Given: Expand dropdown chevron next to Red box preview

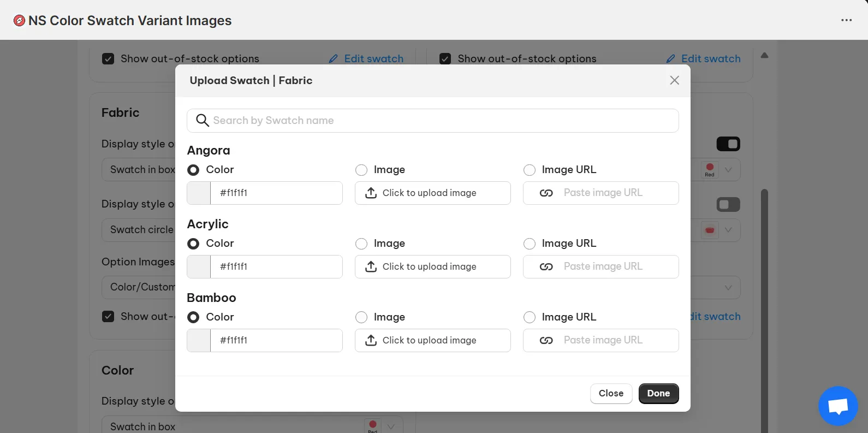Looking at the screenshot, I should coord(728,170).
